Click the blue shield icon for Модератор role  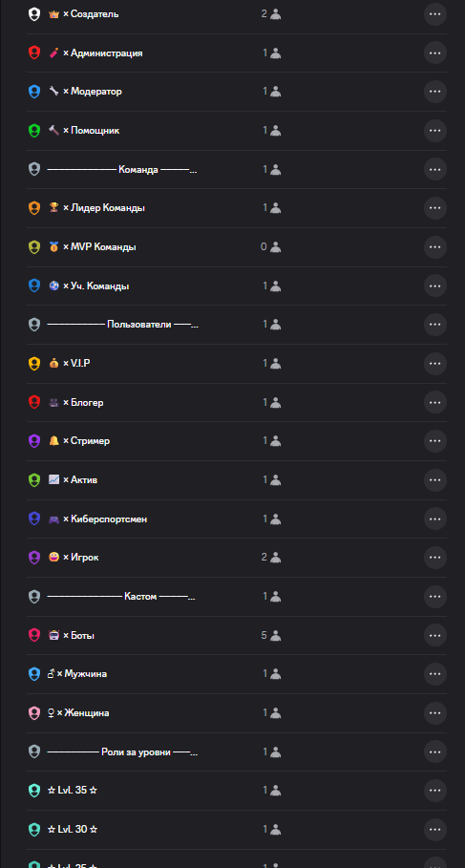(34, 92)
